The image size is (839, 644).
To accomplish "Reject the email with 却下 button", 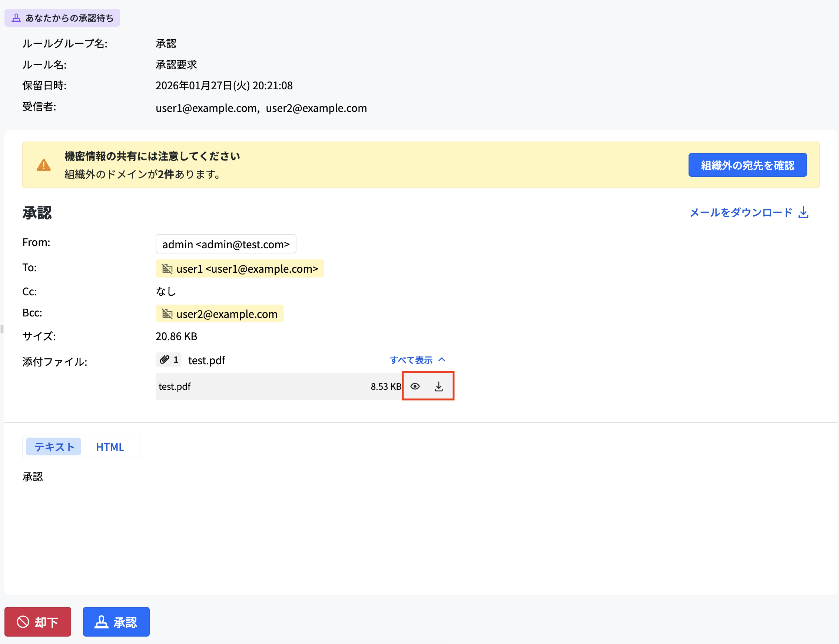I will point(37,621).
